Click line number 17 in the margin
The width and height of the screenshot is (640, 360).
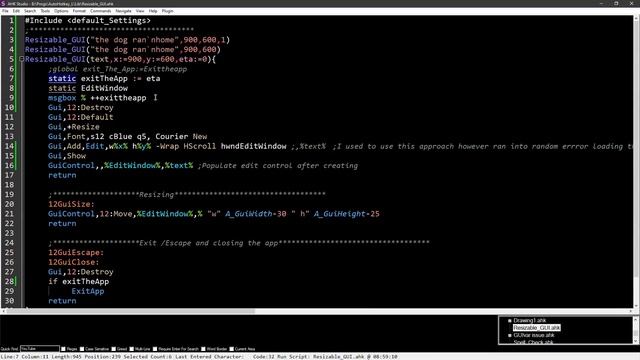tap(9, 175)
